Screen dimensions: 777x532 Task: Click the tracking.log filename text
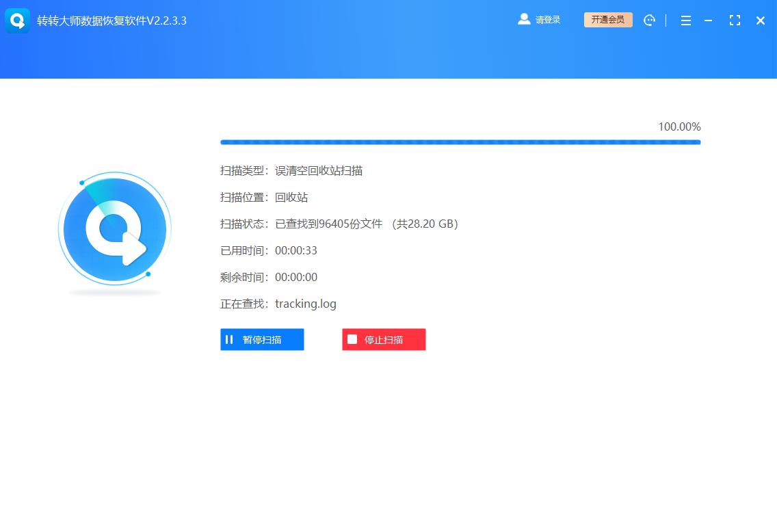(x=305, y=304)
